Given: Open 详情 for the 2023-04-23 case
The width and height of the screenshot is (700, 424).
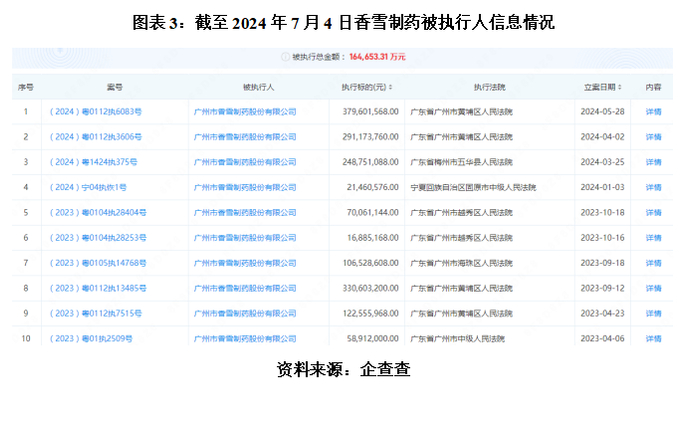Looking at the screenshot, I should [x=653, y=313].
